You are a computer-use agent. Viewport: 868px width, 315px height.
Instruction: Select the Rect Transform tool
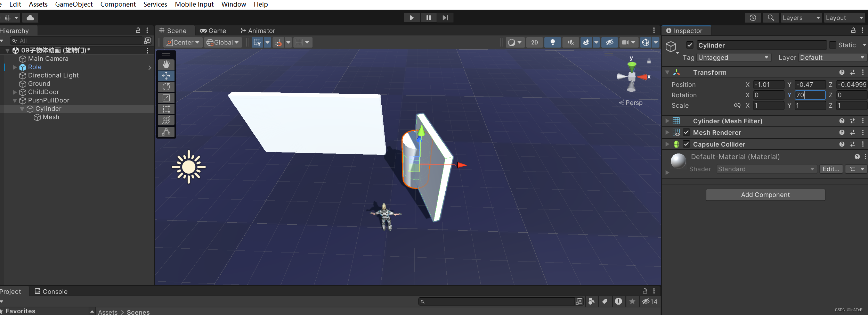coord(166,109)
